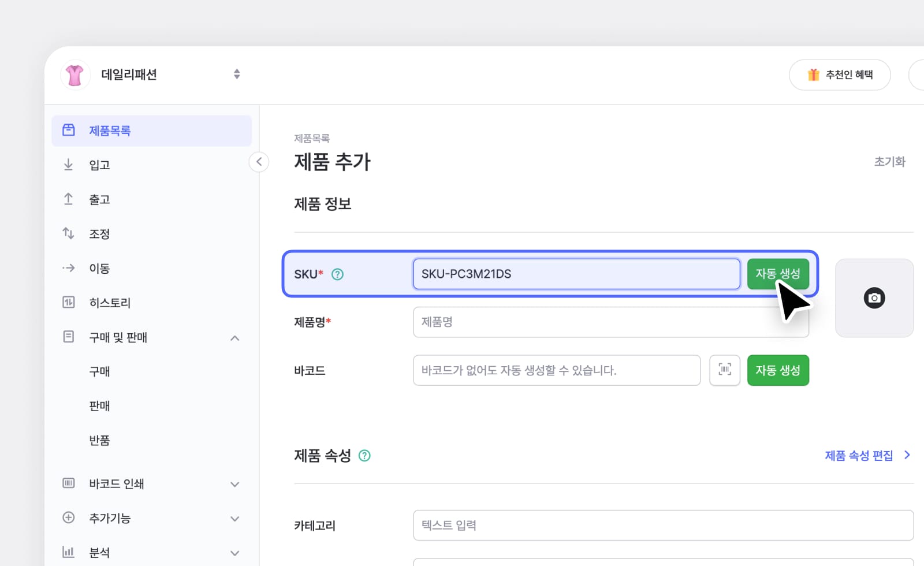This screenshot has height=566, width=924.
Task: Open the 데일리패션 workspace switcher
Action: 237,75
